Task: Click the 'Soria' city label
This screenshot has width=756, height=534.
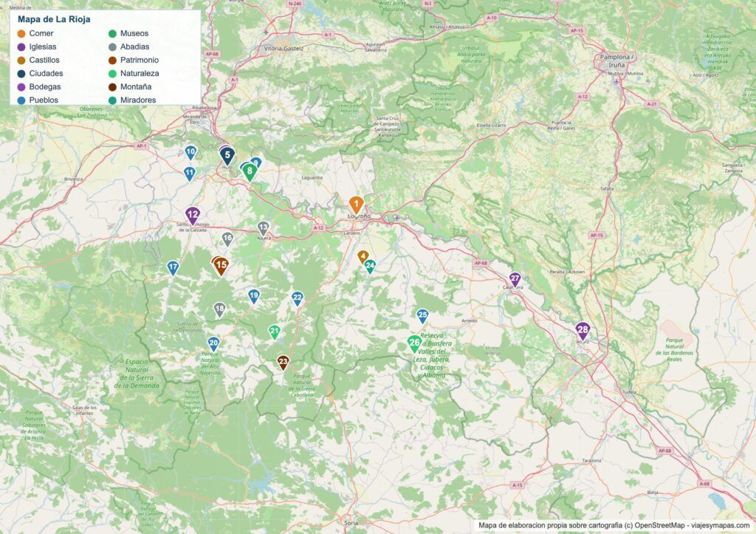Action: click(x=351, y=523)
